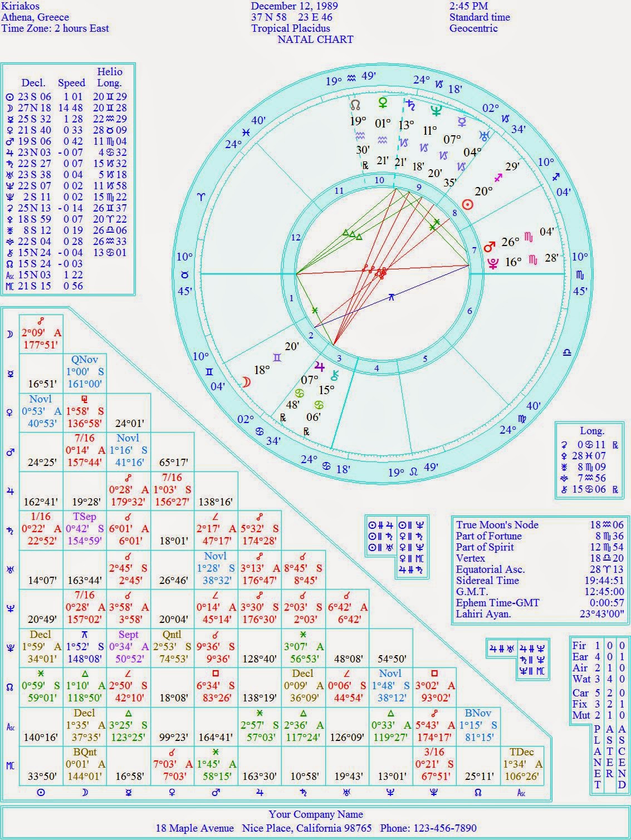This screenshot has width=631, height=840.
Task: Select house number 10 in the wheel
Action: click(379, 180)
